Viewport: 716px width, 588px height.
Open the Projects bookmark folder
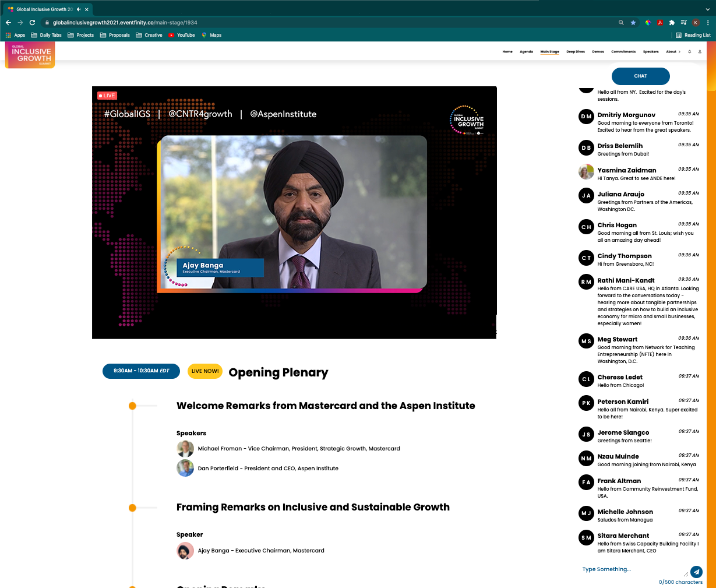click(80, 35)
